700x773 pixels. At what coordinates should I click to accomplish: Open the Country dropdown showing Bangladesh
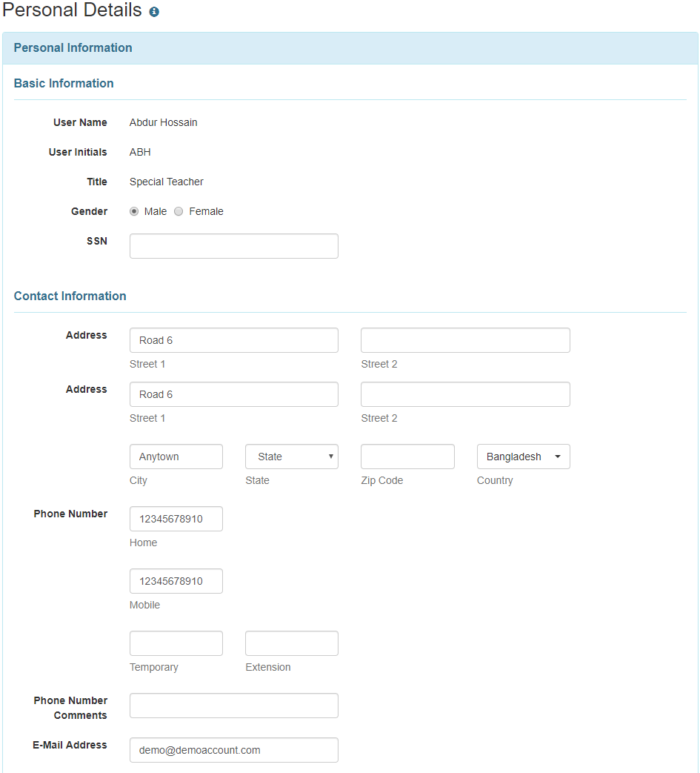[524, 457]
